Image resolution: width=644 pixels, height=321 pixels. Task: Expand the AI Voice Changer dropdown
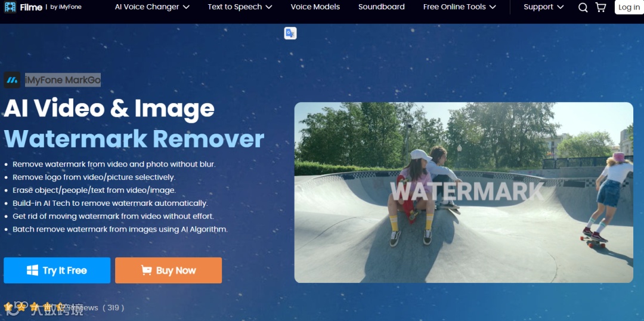coord(152,7)
